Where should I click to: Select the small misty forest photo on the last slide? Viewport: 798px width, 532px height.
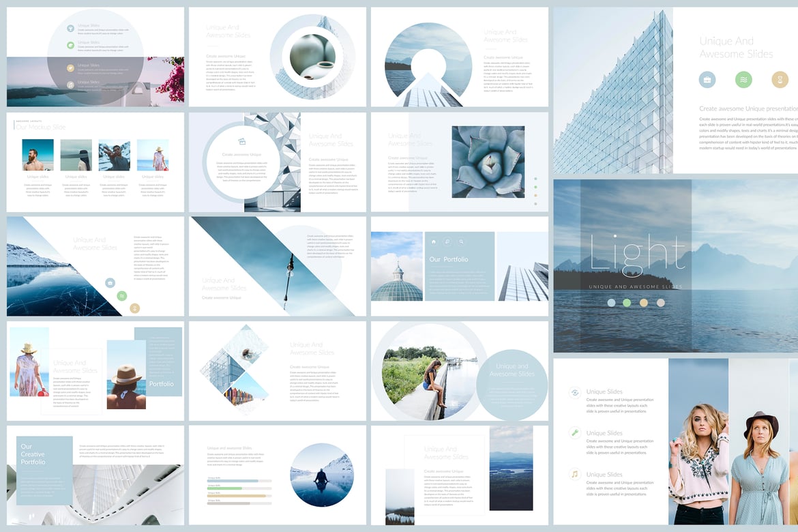[400, 497]
